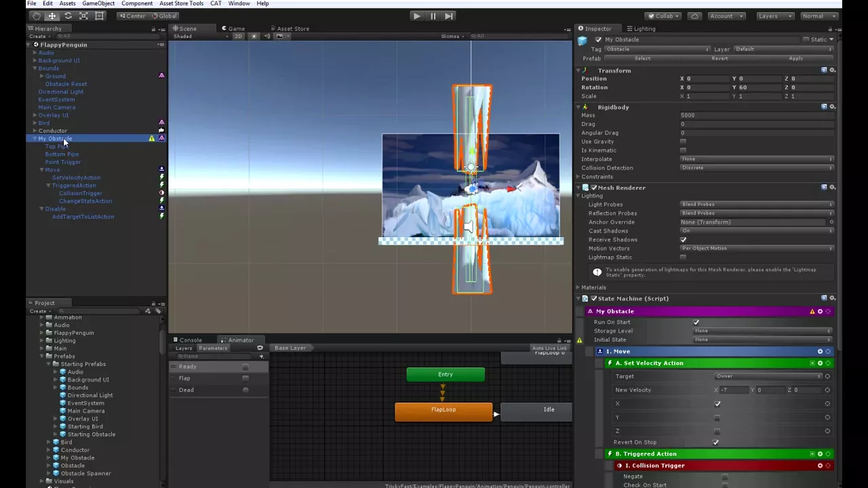
Task: Select the Rotate tool in the toolbar
Action: click(68, 16)
